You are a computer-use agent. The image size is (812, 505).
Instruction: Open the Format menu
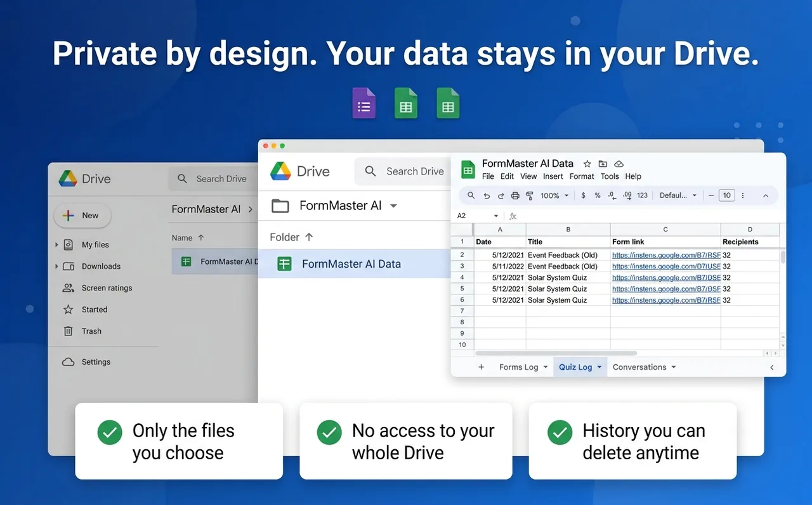click(x=582, y=176)
